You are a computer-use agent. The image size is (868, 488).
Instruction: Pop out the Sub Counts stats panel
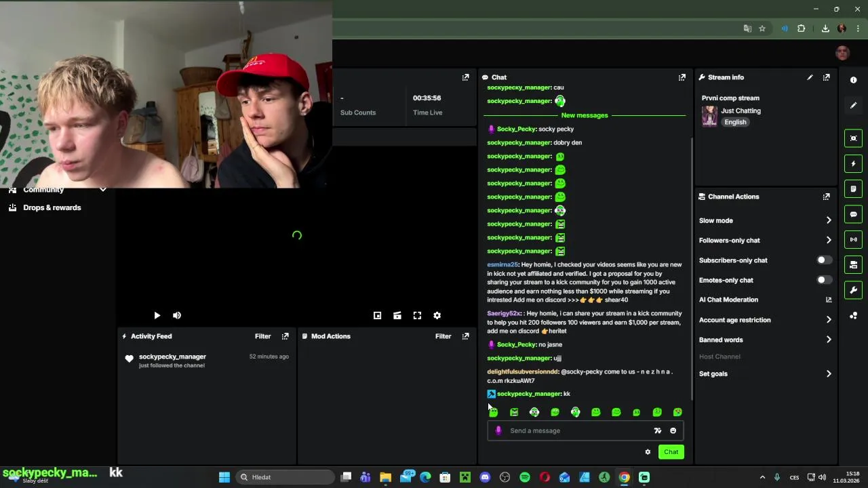(x=466, y=77)
